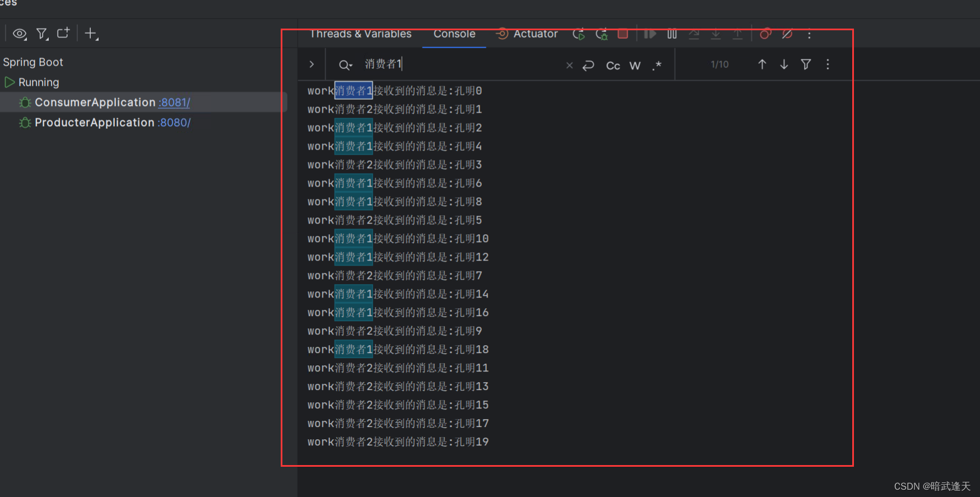Click the step into icon
The height and width of the screenshot is (497, 980).
(x=716, y=34)
